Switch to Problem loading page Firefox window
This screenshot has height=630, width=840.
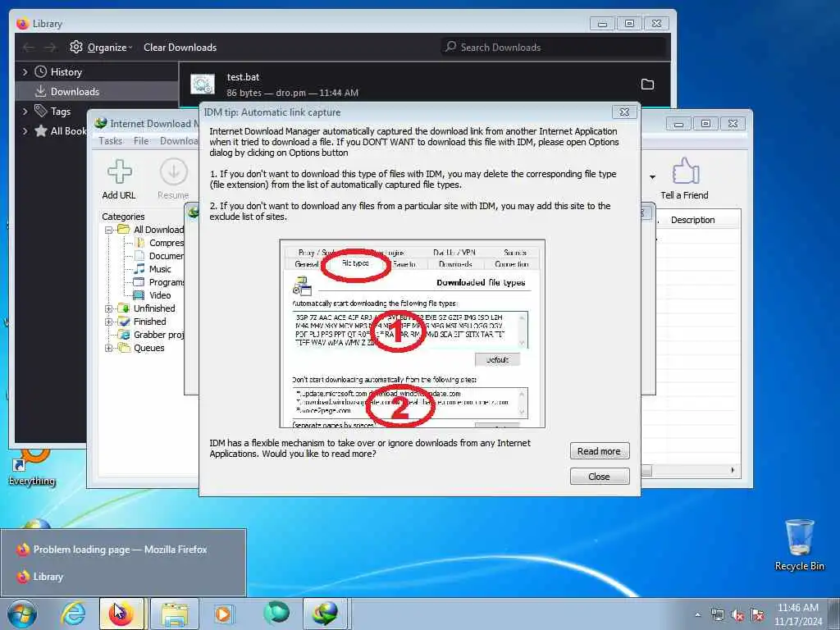pyautogui.click(x=123, y=549)
